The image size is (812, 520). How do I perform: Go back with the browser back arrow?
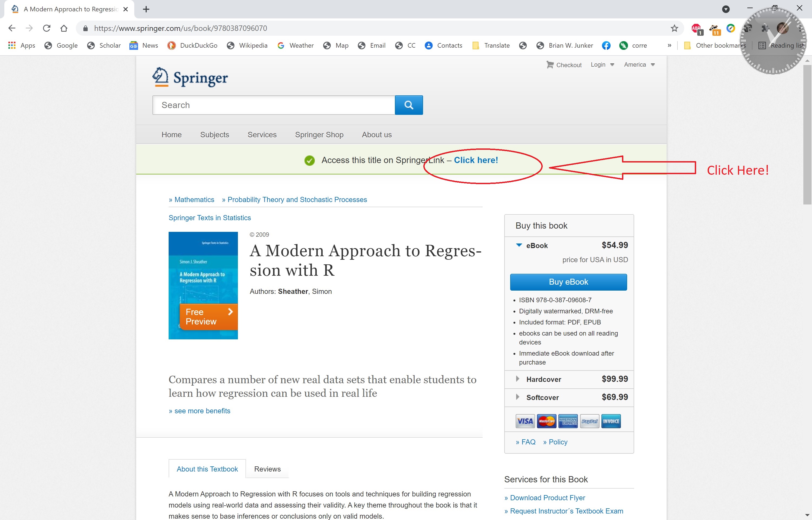12,28
